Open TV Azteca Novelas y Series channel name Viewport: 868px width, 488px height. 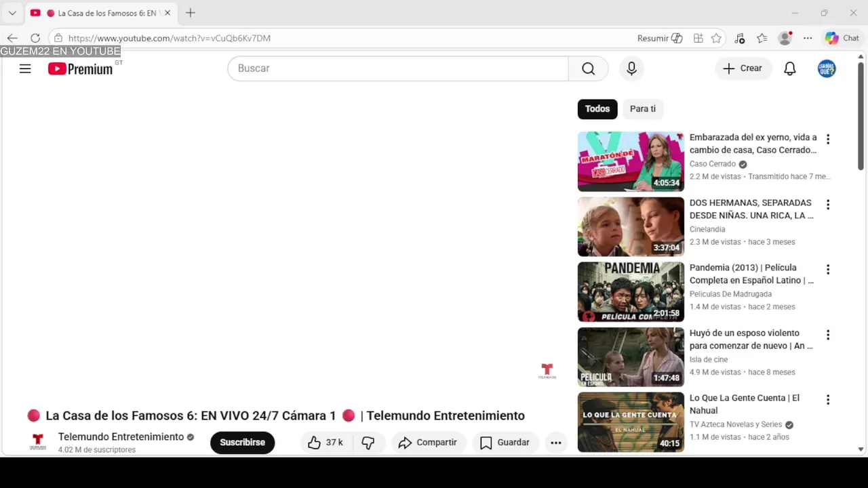tap(736, 424)
